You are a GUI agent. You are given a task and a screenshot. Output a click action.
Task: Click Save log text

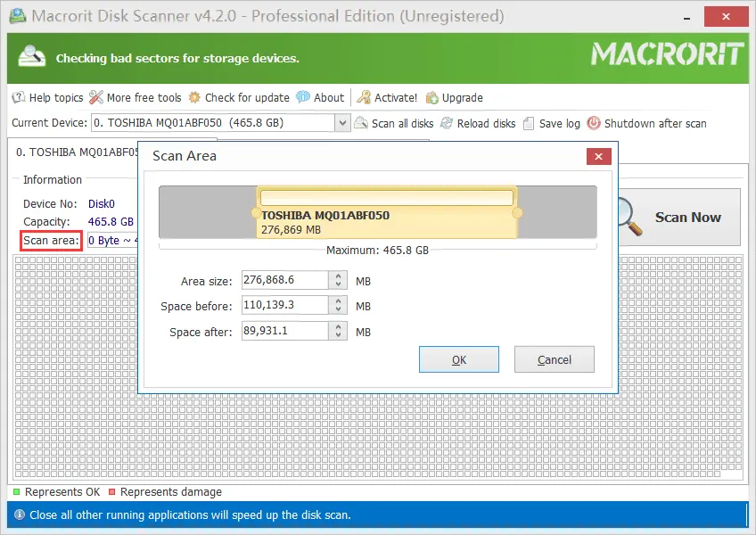point(560,124)
